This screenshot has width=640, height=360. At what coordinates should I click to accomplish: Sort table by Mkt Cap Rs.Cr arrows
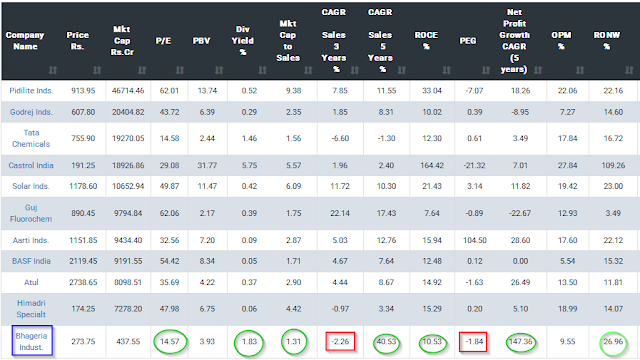point(142,70)
